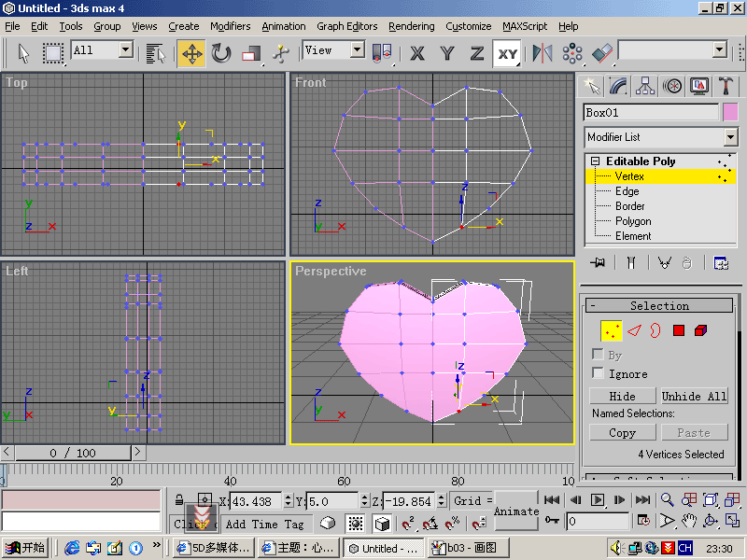Click the Play Animation button

tap(597, 499)
